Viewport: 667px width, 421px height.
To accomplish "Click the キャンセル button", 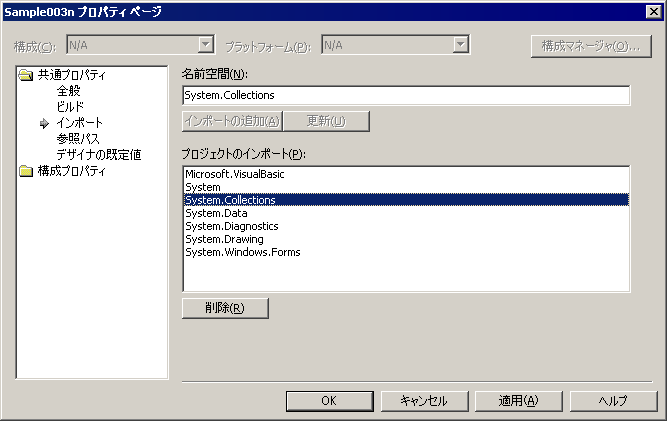I will 424,401.
